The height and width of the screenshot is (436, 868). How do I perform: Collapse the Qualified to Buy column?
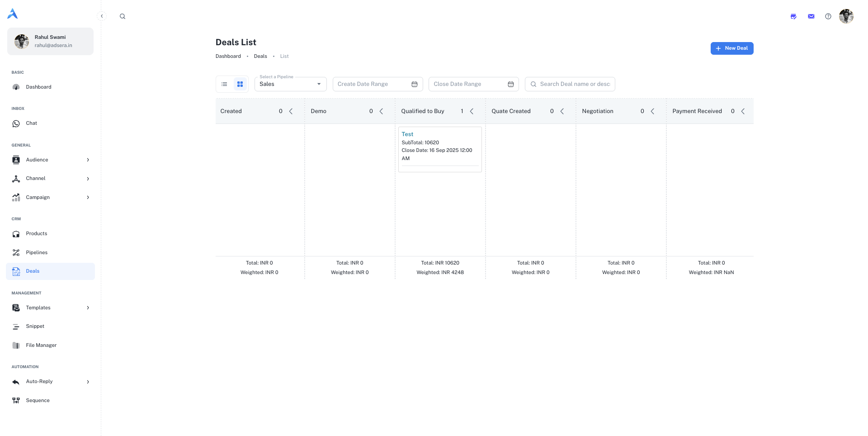472,111
